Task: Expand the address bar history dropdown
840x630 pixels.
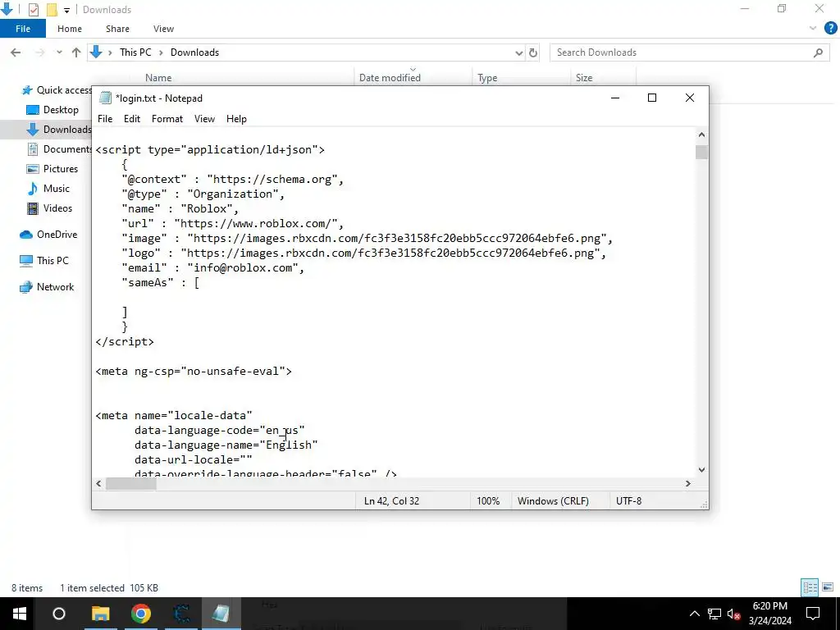Action: (518, 52)
